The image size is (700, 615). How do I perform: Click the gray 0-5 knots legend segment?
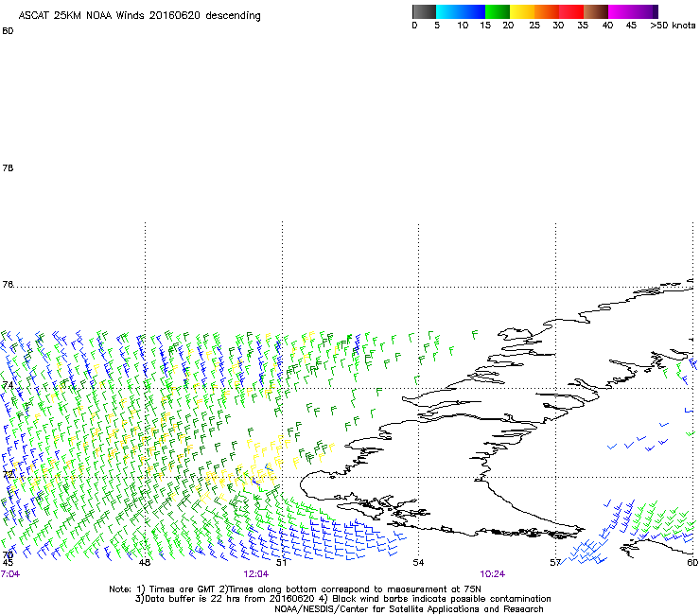pos(424,11)
